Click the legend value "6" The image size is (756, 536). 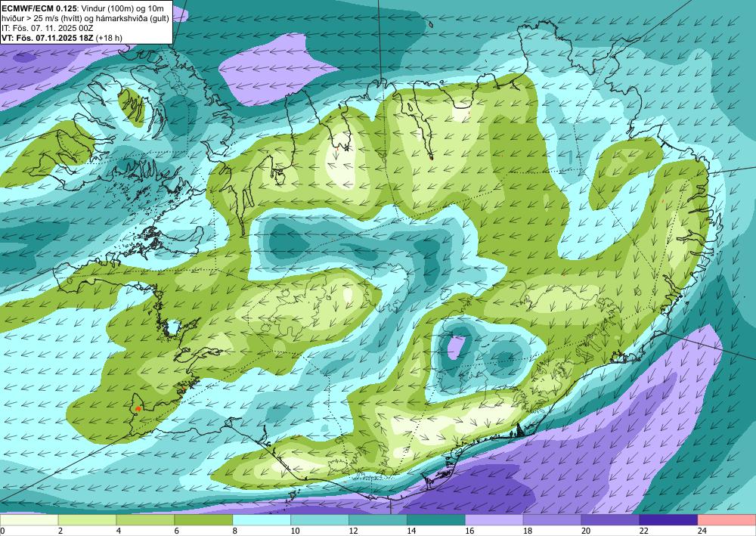point(177,531)
